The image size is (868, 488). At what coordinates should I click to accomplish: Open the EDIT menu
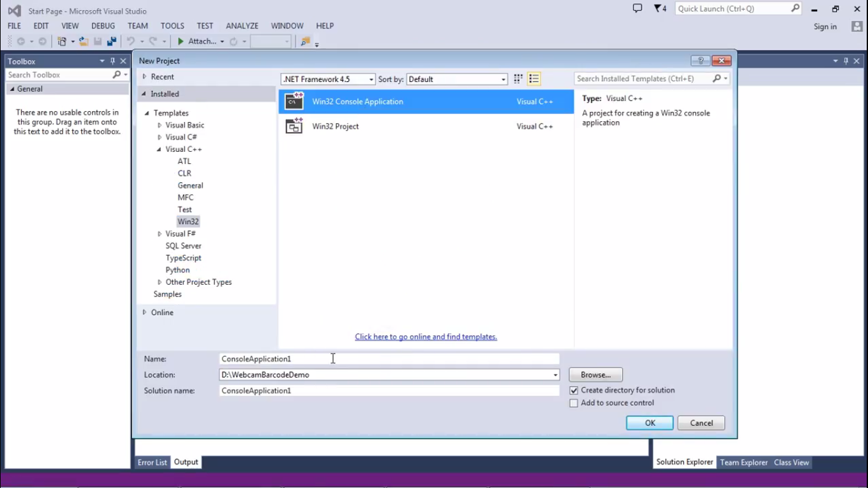click(x=41, y=26)
